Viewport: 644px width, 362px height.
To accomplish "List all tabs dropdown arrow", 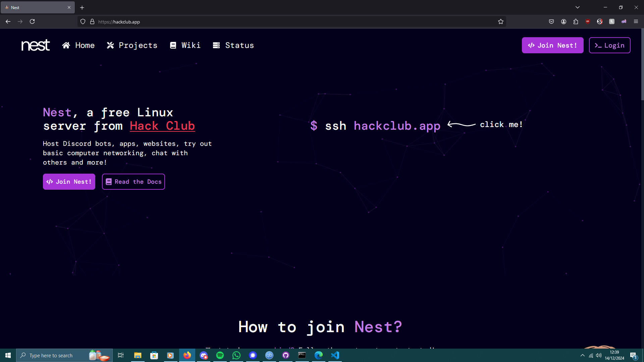I will [x=578, y=7].
